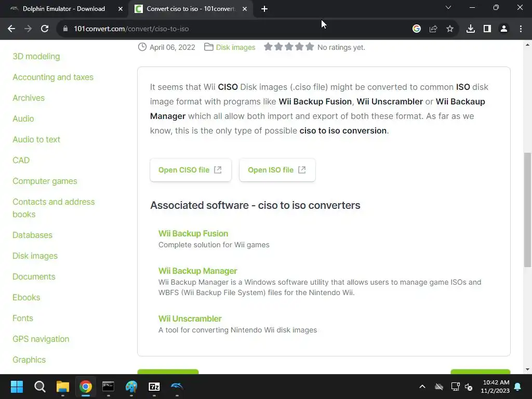Screen dimensions: 532x399
Task: Go back to the previous page
Action: tap(11, 29)
